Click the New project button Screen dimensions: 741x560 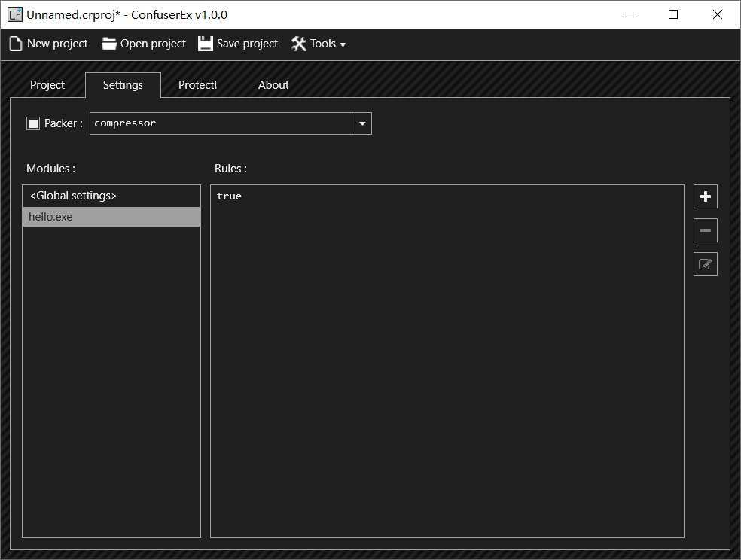click(49, 44)
